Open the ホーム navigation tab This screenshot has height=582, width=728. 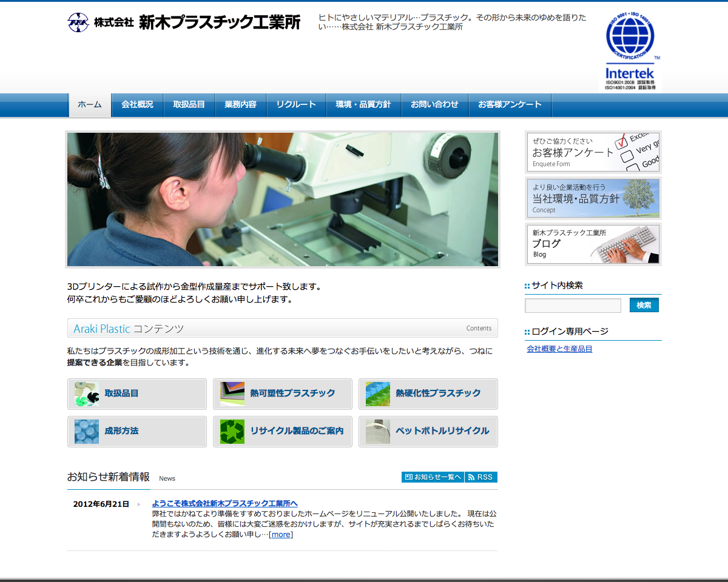click(90, 105)
